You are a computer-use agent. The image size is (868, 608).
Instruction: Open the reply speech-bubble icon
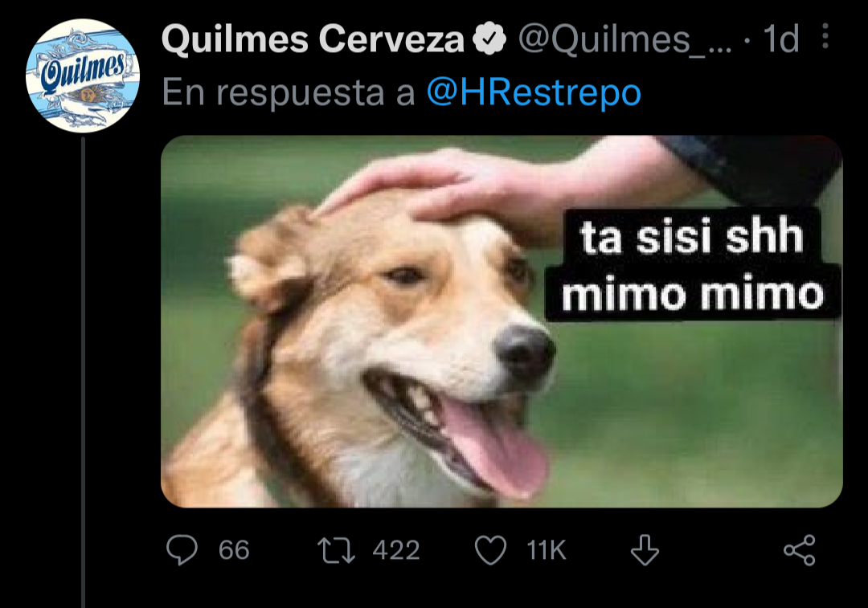pyautogui.click(x=182, y=550)
